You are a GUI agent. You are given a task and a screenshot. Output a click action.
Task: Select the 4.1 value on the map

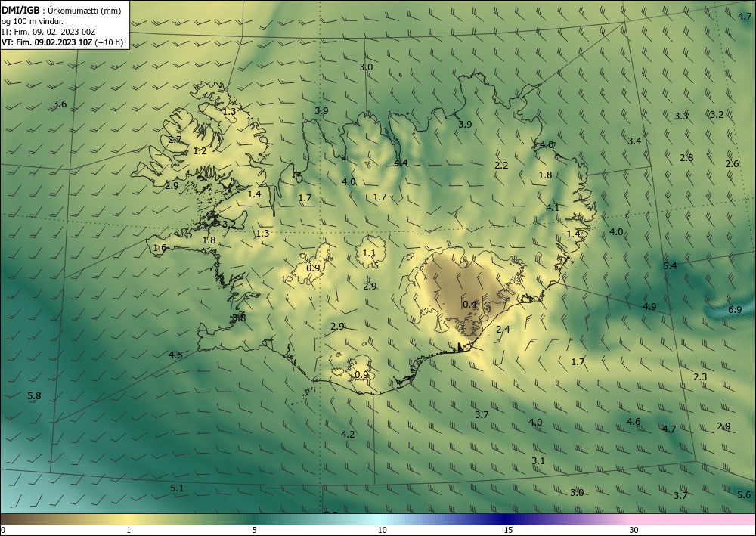pyautogui.click(x=553, y=208)
